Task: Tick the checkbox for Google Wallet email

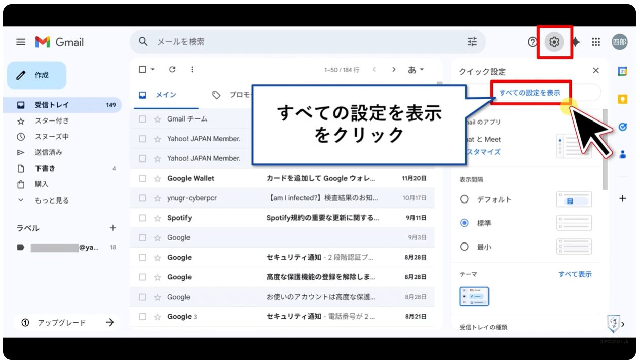Action: click(x=143, y=178)
